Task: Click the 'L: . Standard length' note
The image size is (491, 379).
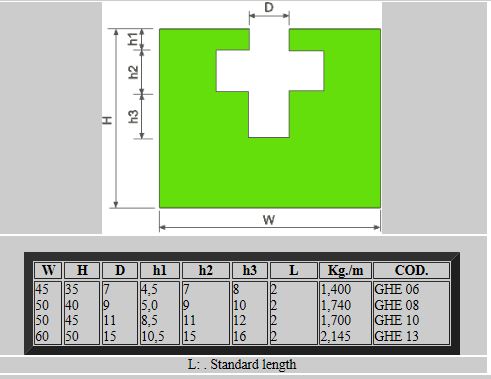Action: (242, 364)
